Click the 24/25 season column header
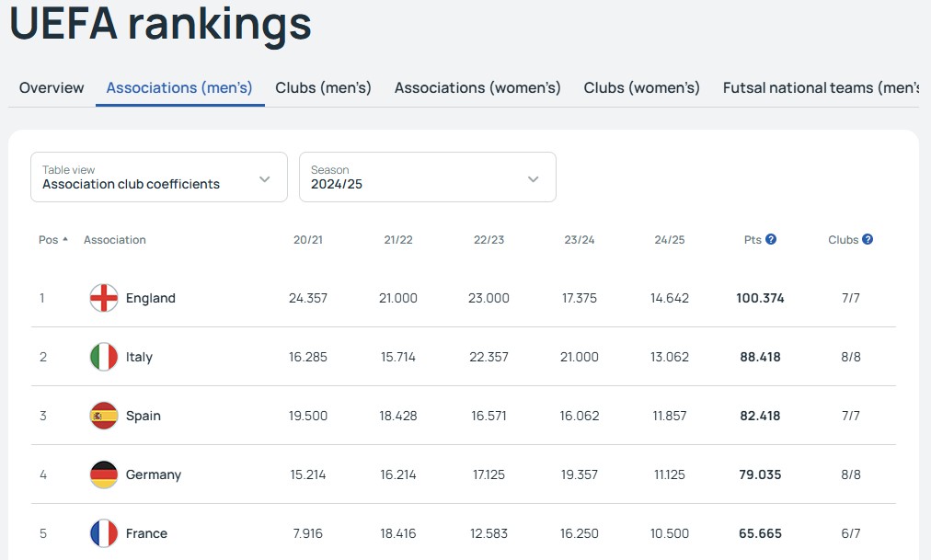The width and height of the screenshot is (931, 560). pyautogui.click(x=669, y=240)
